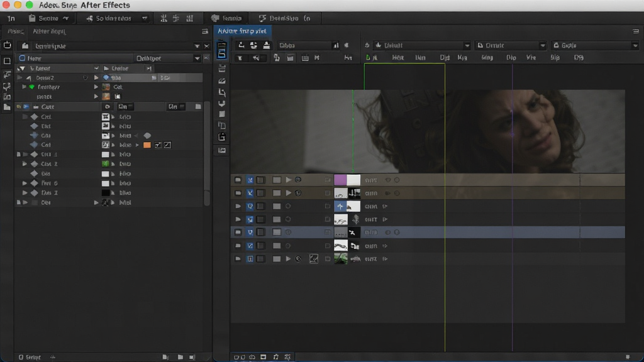Click the circle button in the Cute row
644x362 pixels.
click(x=107, y=107)
